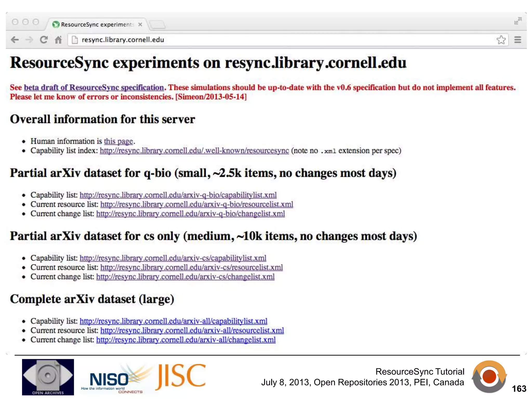Screen dimensions: 532x399
Task: Enter fullscreen with the top-right arrows icon
Action: [518, 21]
